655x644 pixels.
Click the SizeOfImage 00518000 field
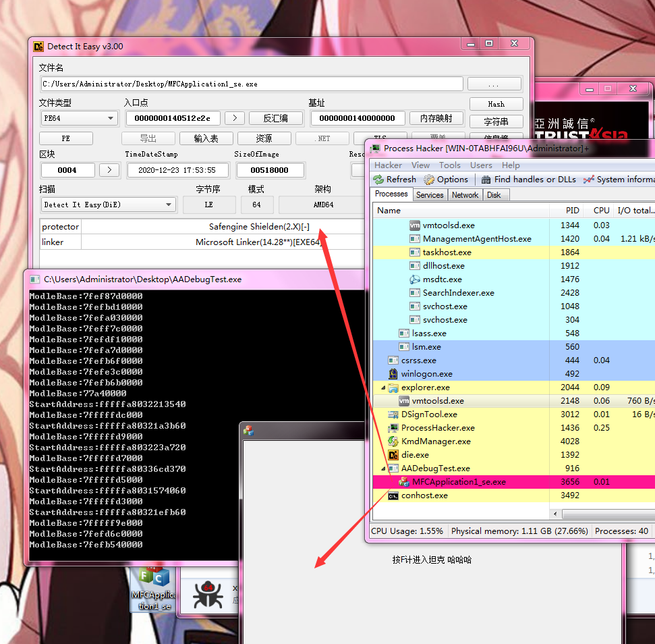coord(270,170)
